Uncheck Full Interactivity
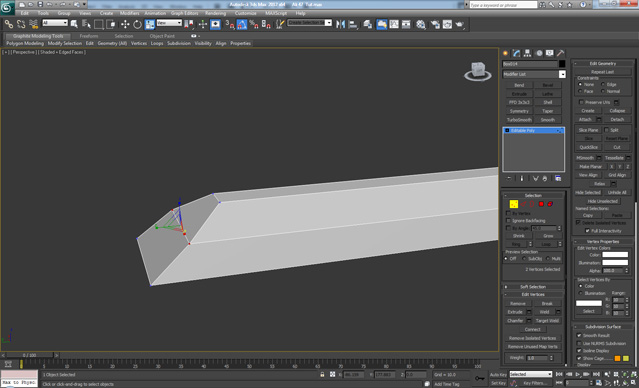 tap(587, 231)
